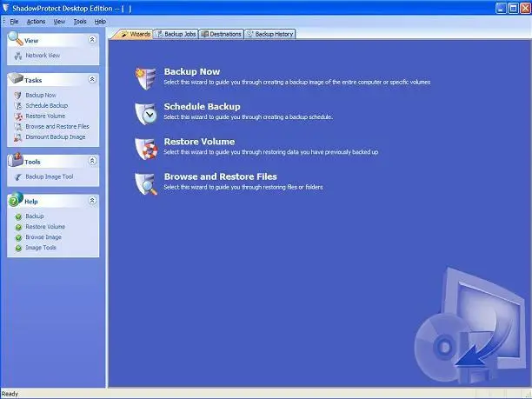Switch to the Destinations tab

coord(221,34)
